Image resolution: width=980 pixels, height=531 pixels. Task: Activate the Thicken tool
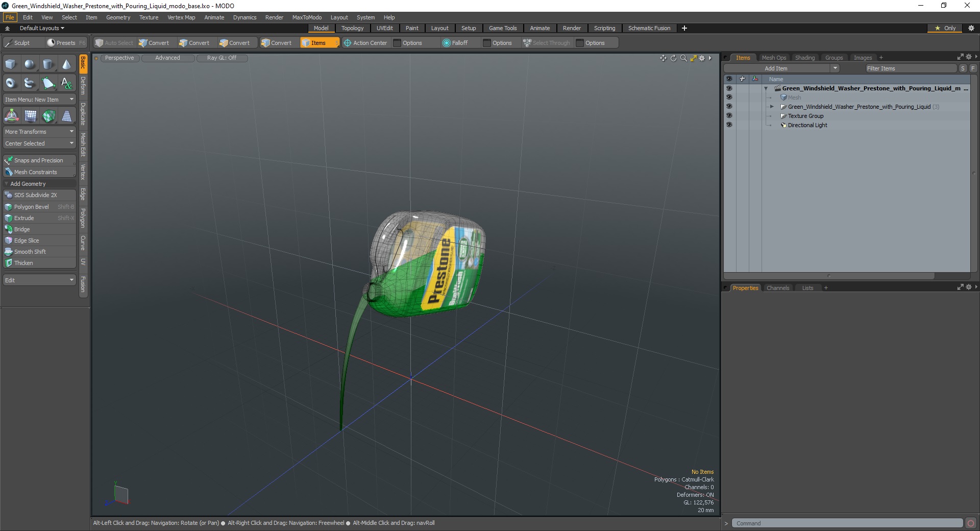coord(40,263)
